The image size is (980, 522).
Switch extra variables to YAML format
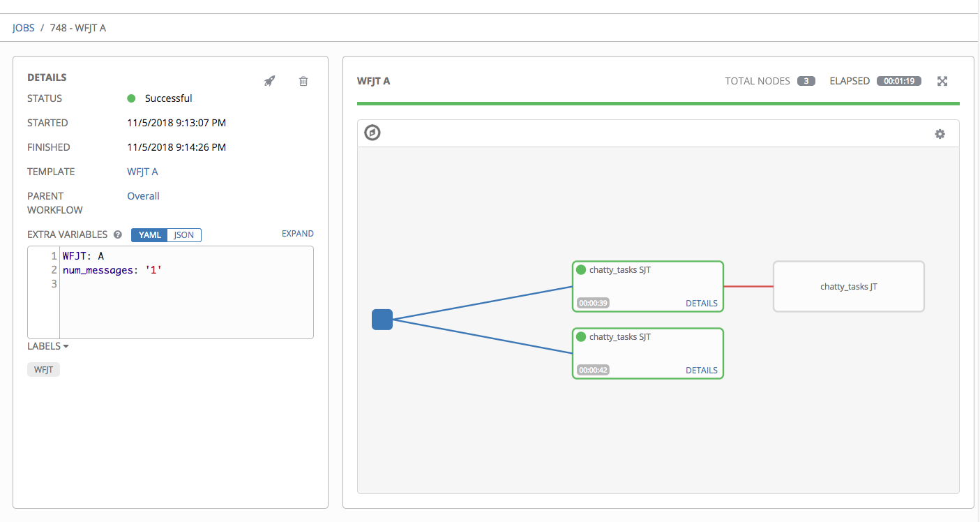(149, 235)
